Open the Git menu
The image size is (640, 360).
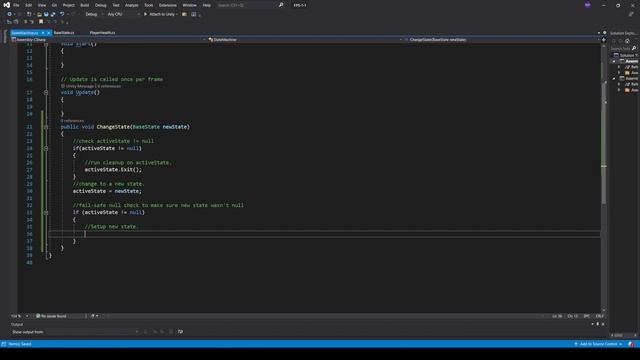pos(54,5)
